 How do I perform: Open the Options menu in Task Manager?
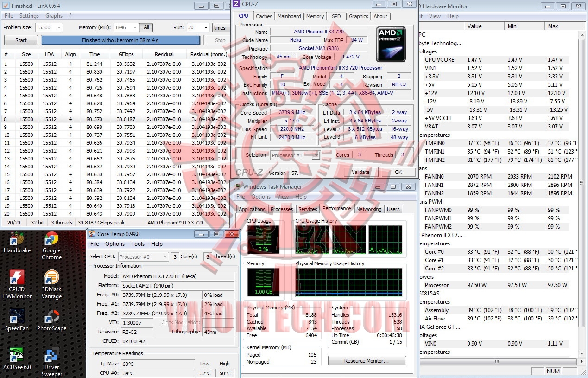tap(261, 197)
